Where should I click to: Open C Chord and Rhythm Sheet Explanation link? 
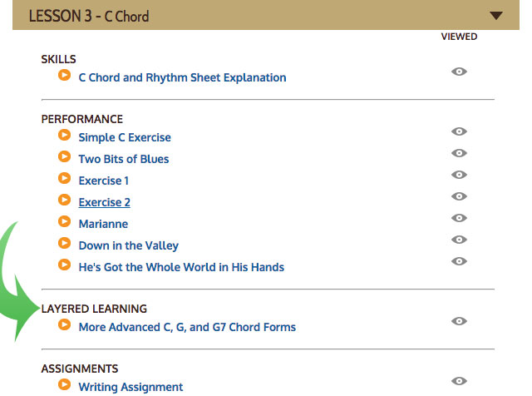[182, 77]
